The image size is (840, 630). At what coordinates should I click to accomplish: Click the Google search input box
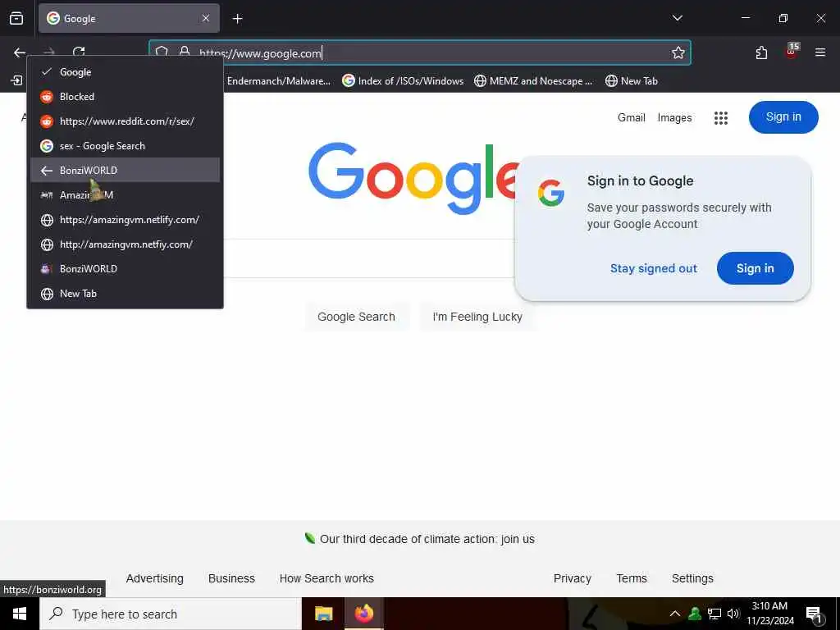pos(370,258)
